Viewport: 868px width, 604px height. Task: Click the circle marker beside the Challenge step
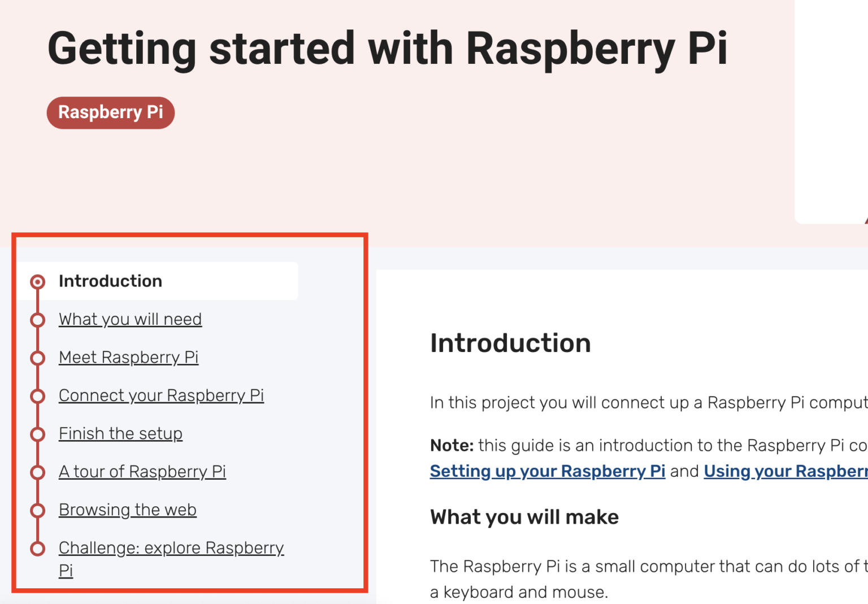click(37, 548)
